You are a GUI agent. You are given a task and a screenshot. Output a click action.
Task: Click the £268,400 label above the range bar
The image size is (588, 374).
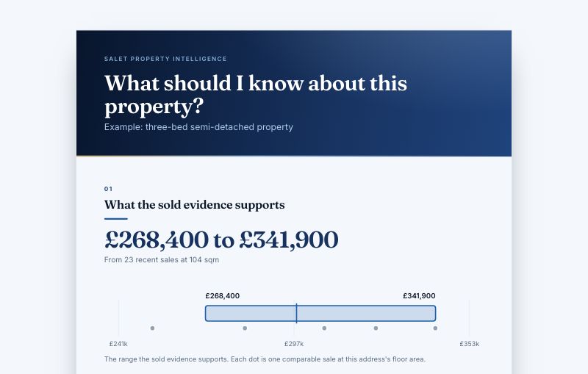pos(223,295)
